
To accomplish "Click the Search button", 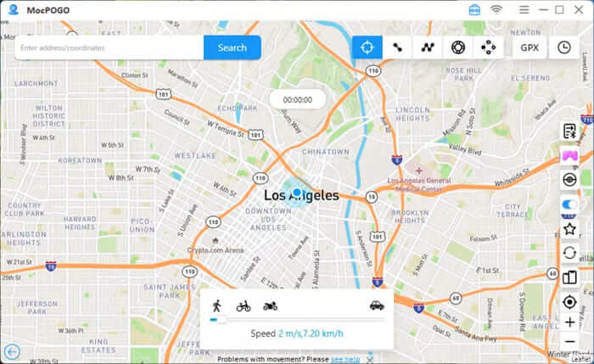I will click(x=233, y=48).
